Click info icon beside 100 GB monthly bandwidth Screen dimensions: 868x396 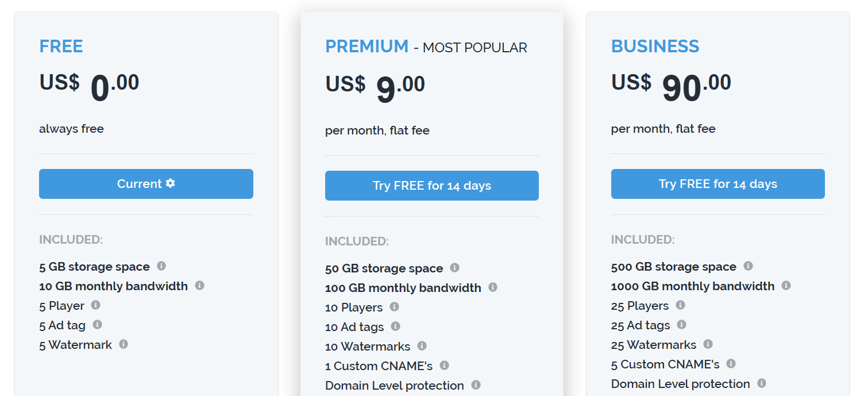[x=493, y=287]
